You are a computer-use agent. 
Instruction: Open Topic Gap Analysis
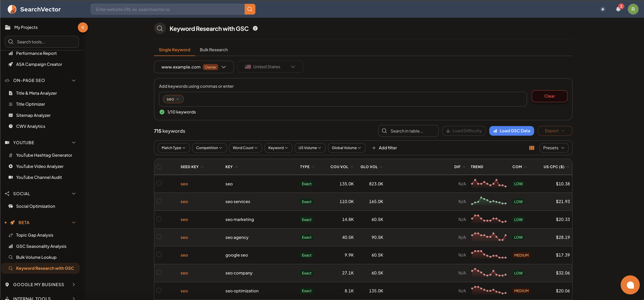(x=35, y=235)
